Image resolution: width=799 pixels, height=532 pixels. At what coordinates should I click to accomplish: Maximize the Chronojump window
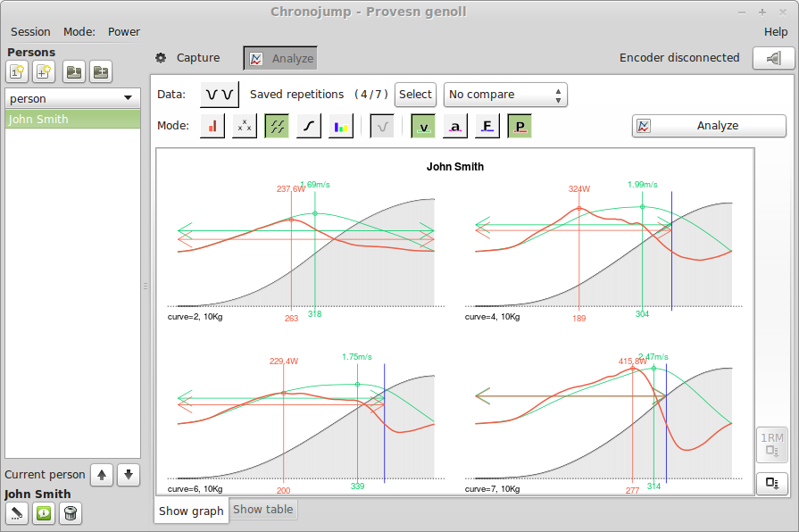[762, 12]
